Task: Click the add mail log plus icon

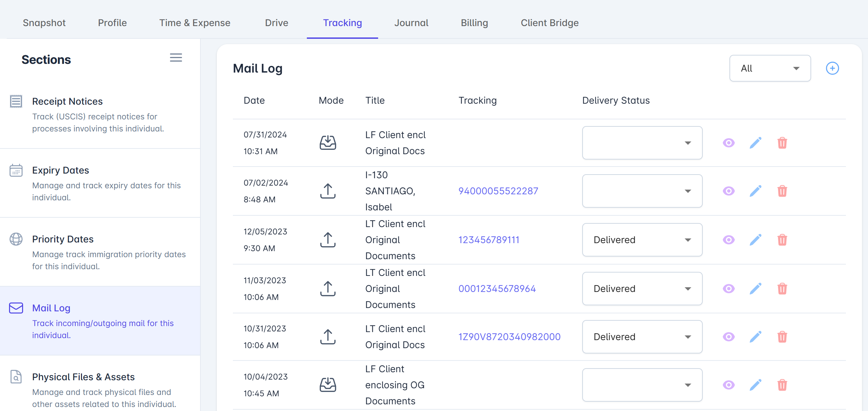Action: [832, 68]
